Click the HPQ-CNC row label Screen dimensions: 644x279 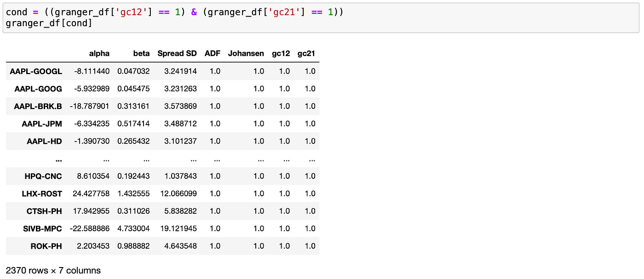coord(43,176)
